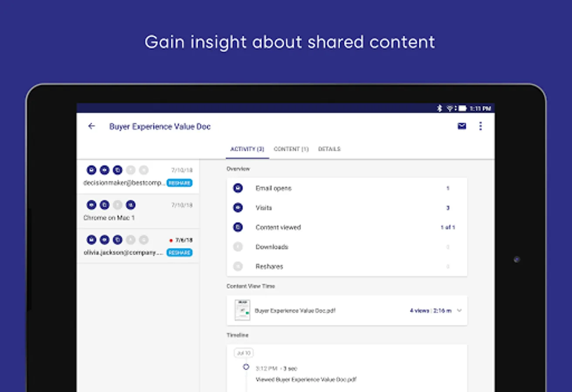Open the Details tab

pyautogui.click(x=329, y=149)
